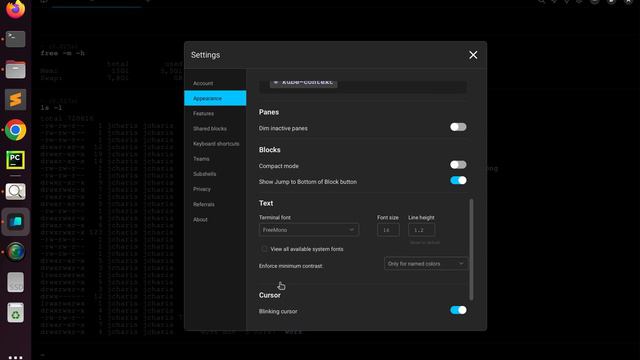This screenshot has height=360, width=640.
Task: Open the Trash dock icon
Action: pyautogui.click(x=16, y=313)
